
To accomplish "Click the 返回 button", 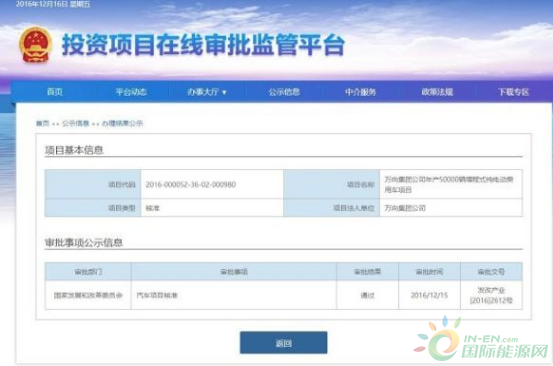I will [284, 342].
